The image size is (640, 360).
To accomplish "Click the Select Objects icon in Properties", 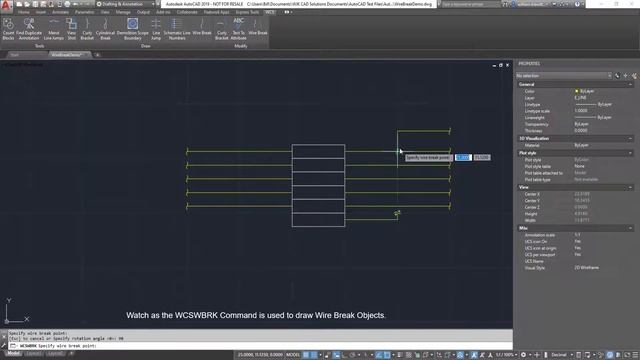I will click(625, 76).
